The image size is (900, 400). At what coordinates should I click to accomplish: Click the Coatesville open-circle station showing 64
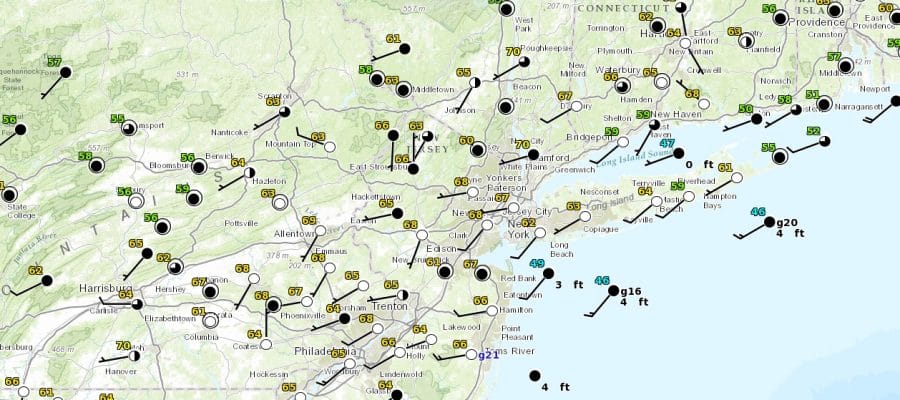[x=266, y=344]
